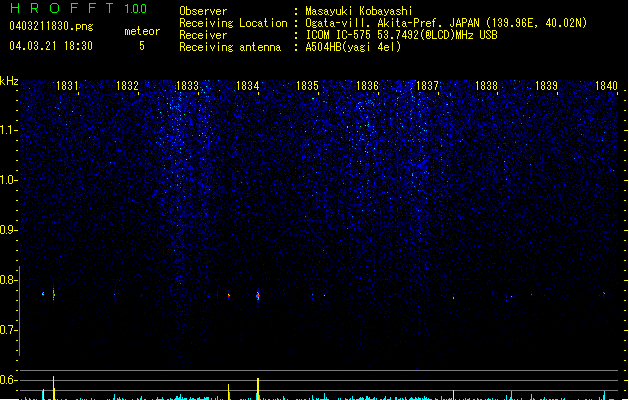Click antenna text A504HB(yagi 4el)
Viewport: 629px width, 400px height.
pos(353,47)
